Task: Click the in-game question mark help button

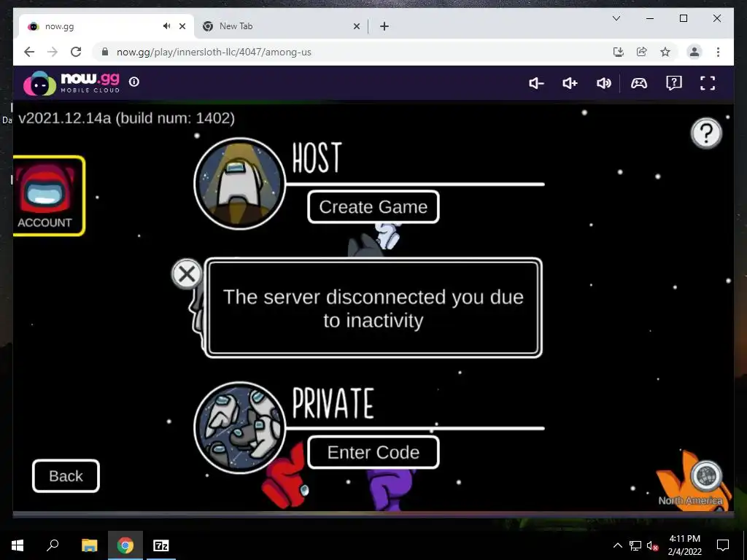Action: (x=706, y=133)
